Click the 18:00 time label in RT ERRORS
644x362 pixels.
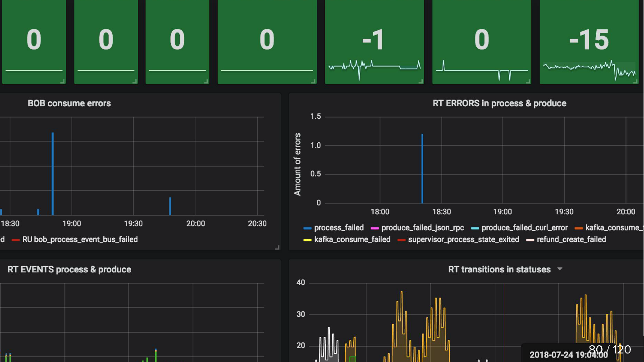pyautogui.click(x=380, y=212)
